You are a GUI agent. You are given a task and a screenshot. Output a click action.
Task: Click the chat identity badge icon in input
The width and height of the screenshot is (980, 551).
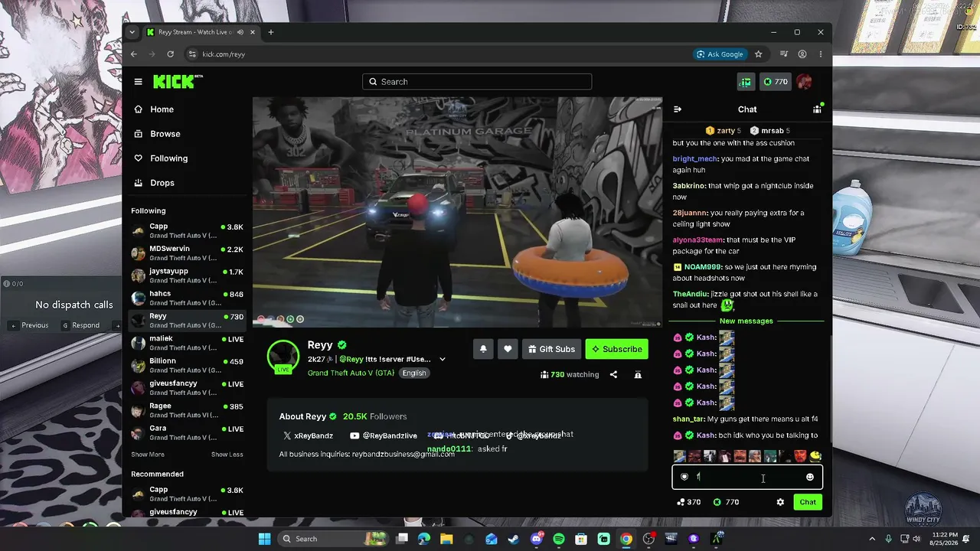684,477
